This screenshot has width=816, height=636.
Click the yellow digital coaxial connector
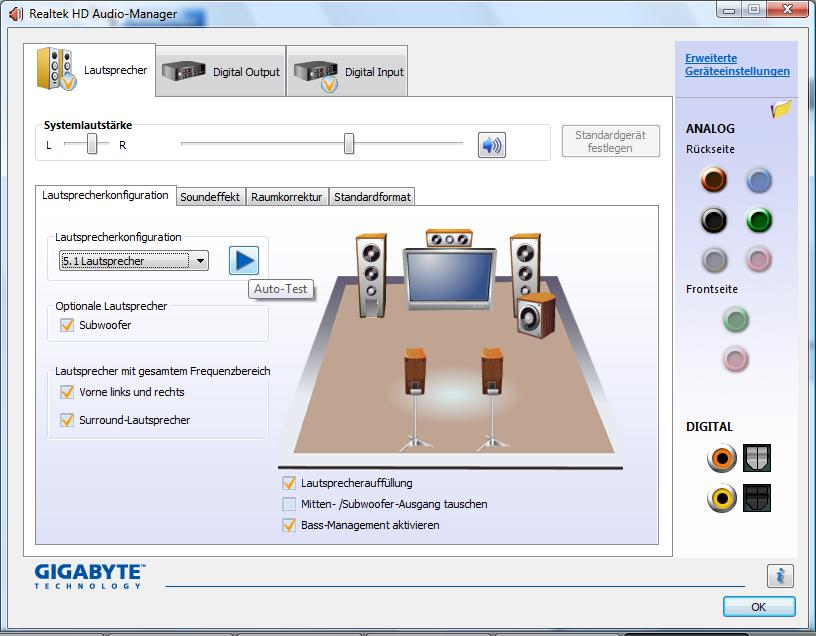pos(722,498)
